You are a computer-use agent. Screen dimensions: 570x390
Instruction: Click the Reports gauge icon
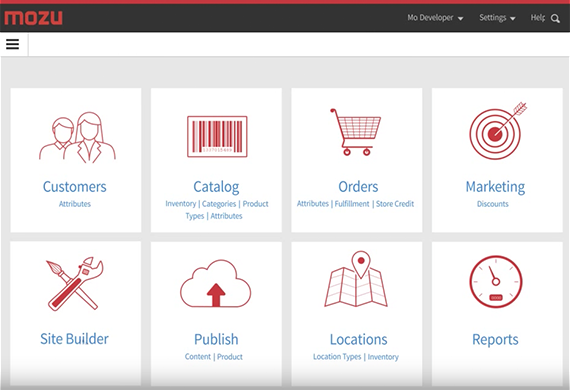(496, 282)
